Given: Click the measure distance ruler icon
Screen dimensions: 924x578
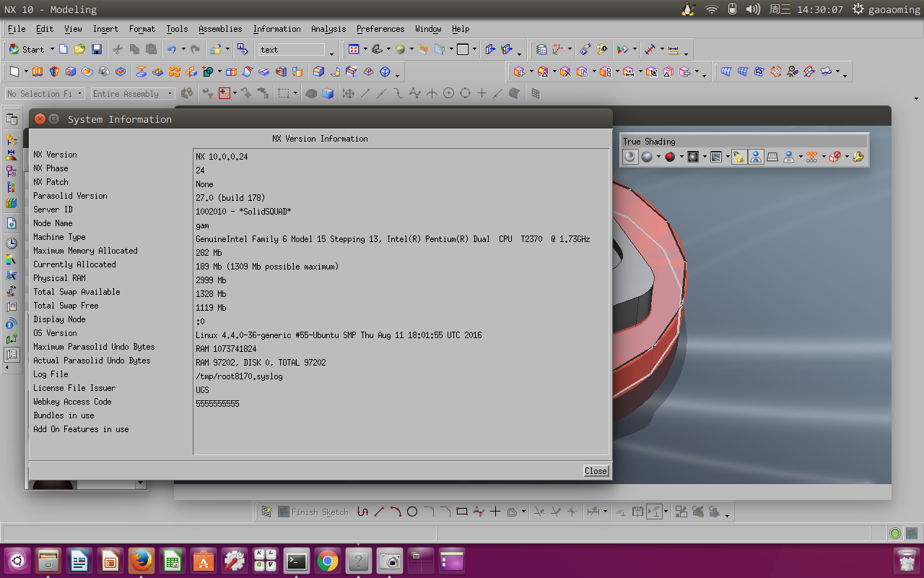Looking at the screenshot, I should [674, 50].
